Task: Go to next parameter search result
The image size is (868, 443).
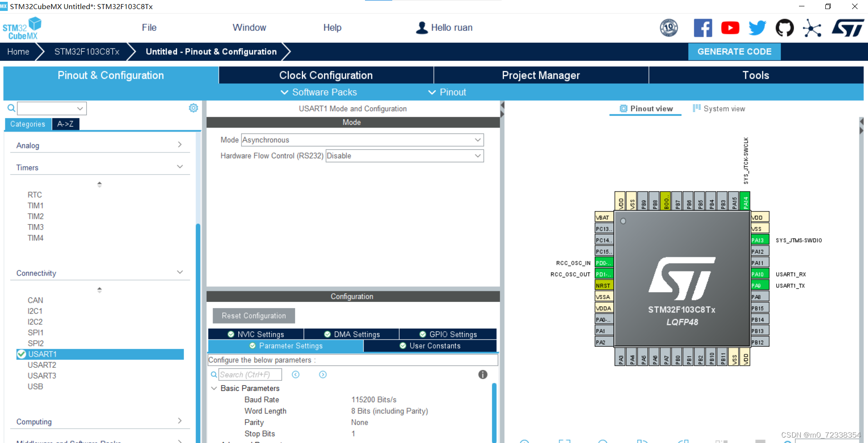Action: [323, 374]
